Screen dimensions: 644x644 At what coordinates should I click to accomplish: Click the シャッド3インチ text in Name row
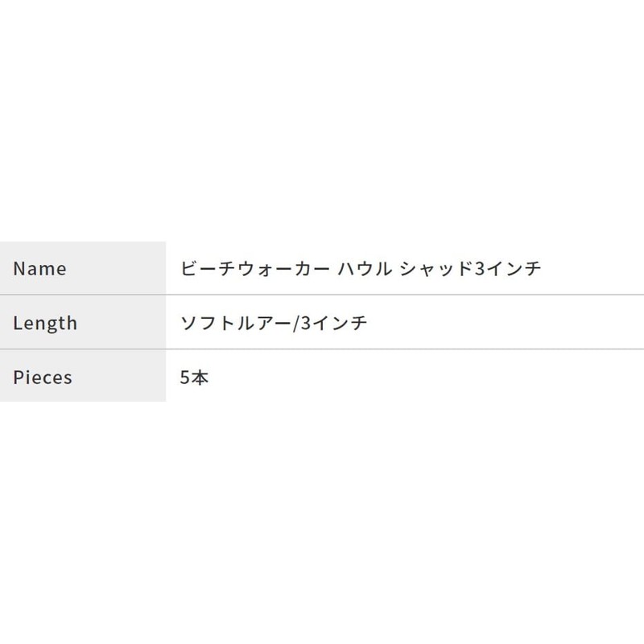[471, 269]
